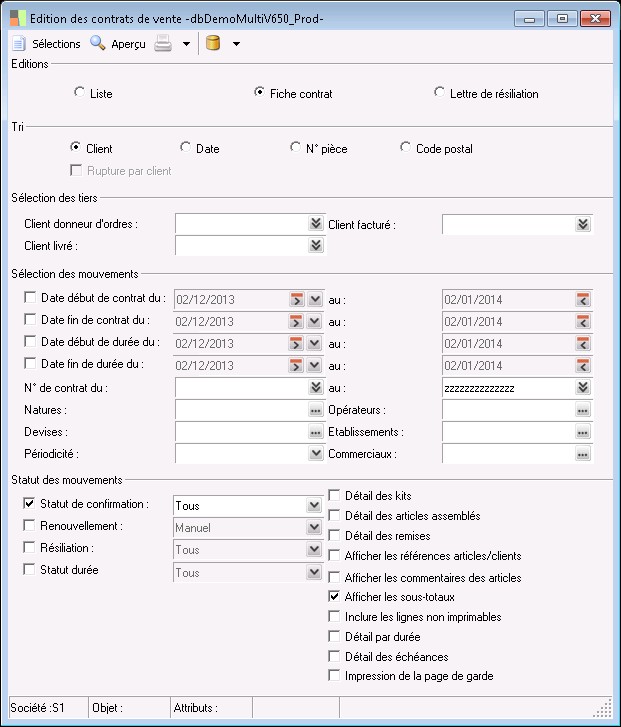
Task: Choose Lettre de résiliation radio option
Action: click(x=440, y=93)
